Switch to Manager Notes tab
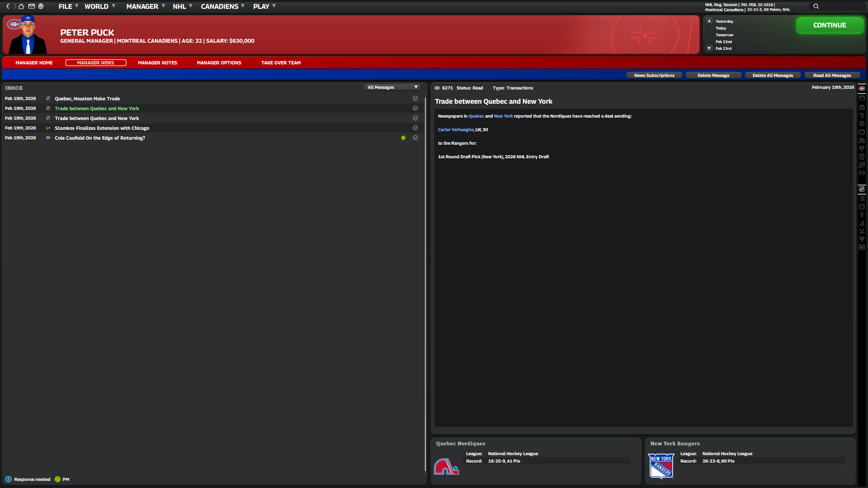Screen dimensions: 868x488 coord(157,63)
